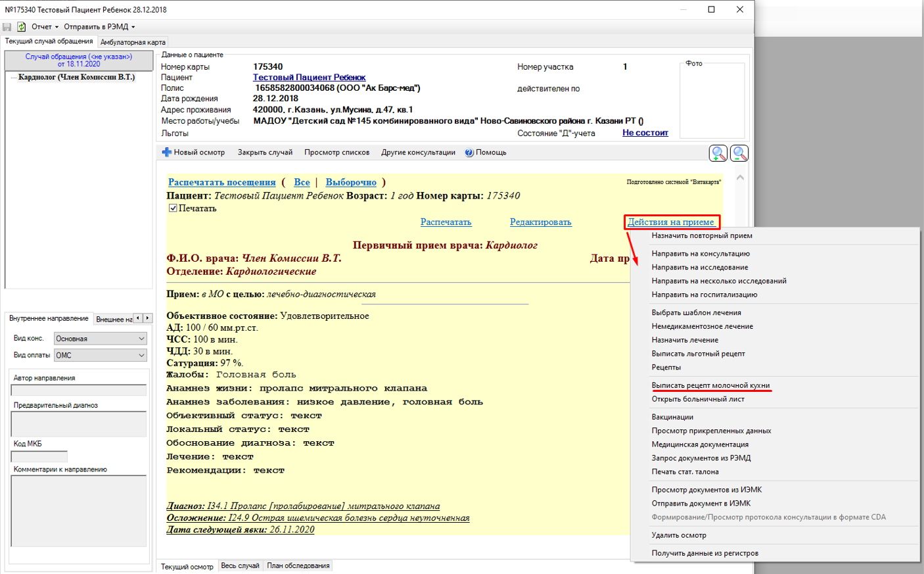Click Закрыть случай in the toolbar

pyautogui.click(x=265, y=153)
